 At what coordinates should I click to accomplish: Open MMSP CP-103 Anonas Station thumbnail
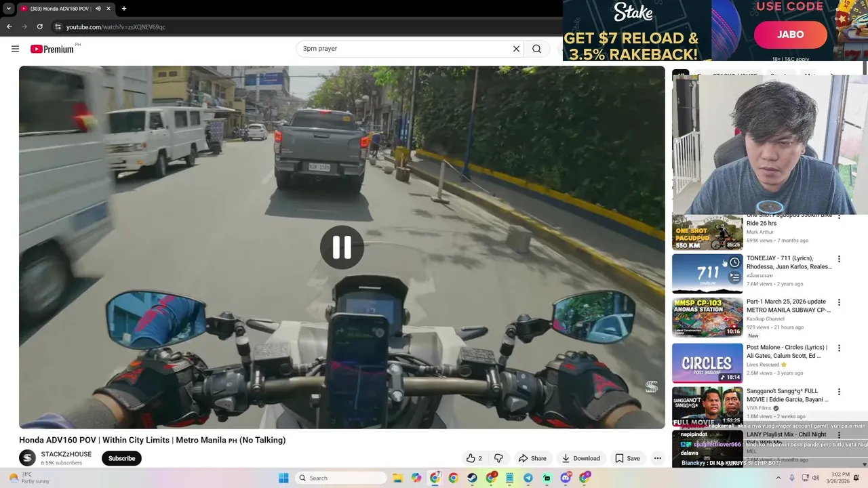pyautogui.click(x=707, y=317)
